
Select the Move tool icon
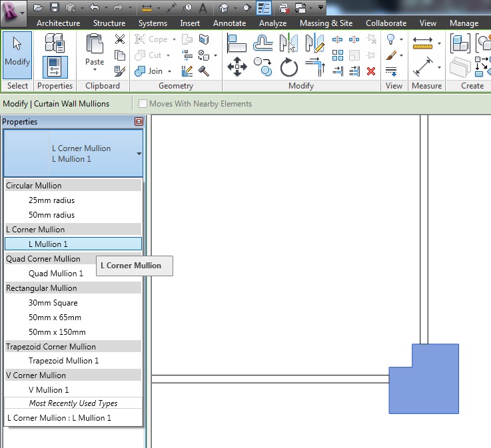[237, 67]
